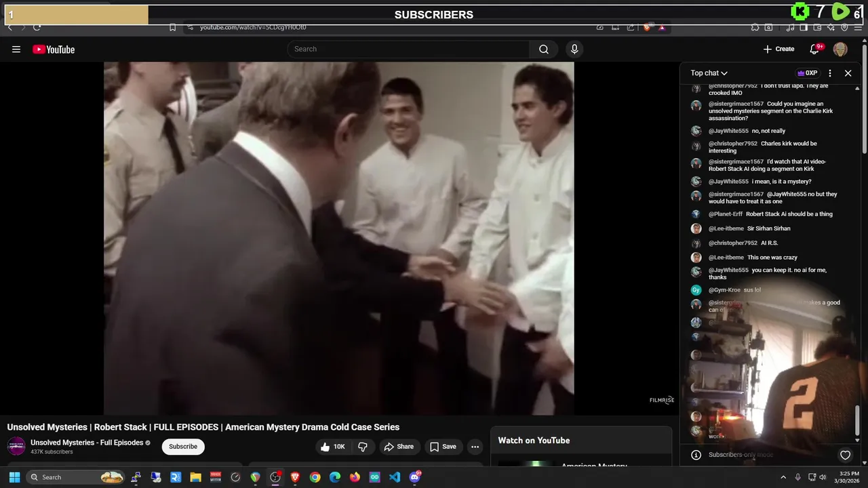Open Google Chrome from taskbar
This screenshot has width=868, height=488.
315,477
